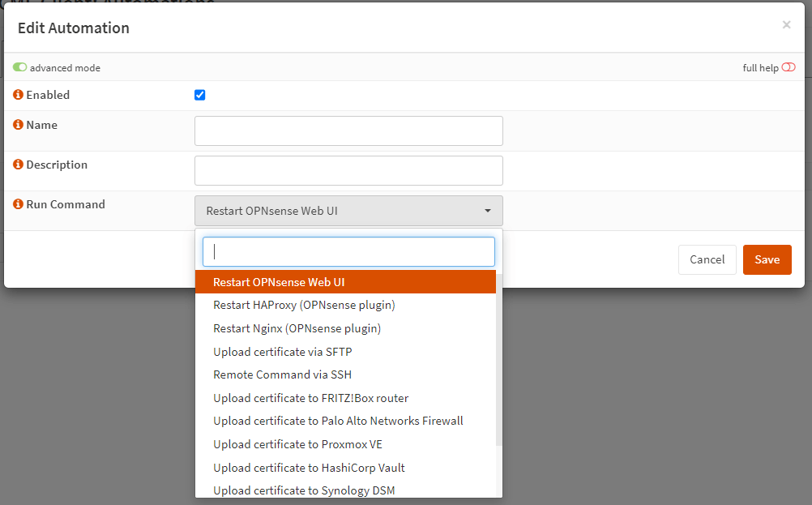812x505 pixels.
Task: Close the Edit Automation dialog with X
Action: 786,25
